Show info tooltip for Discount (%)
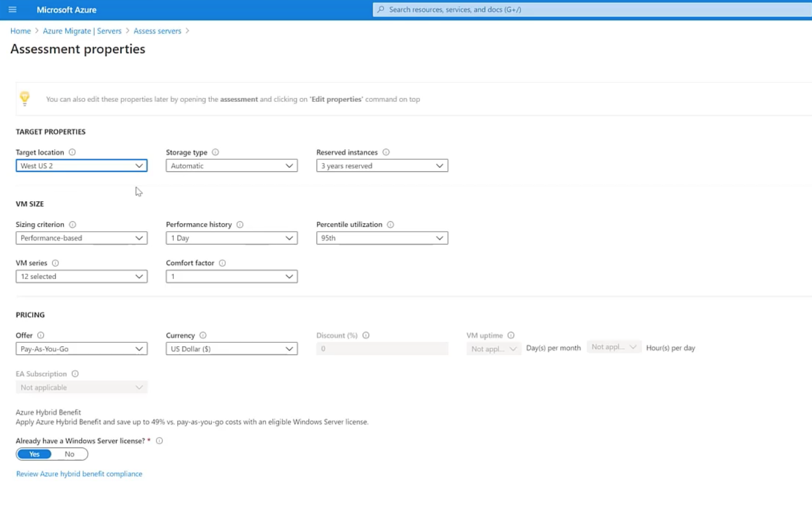812x516 pixels. pyautogui.click(x=366, y=335)
